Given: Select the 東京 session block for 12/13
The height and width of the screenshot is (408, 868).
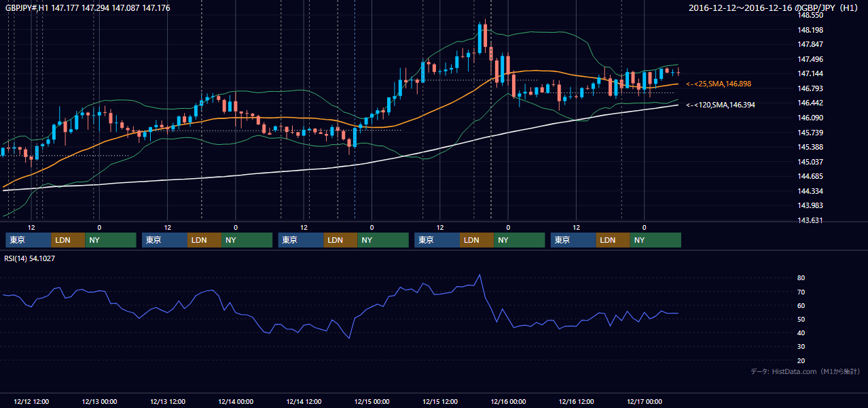Looking at the screenshot, I should pyautogui.click(x=165, y=240).
